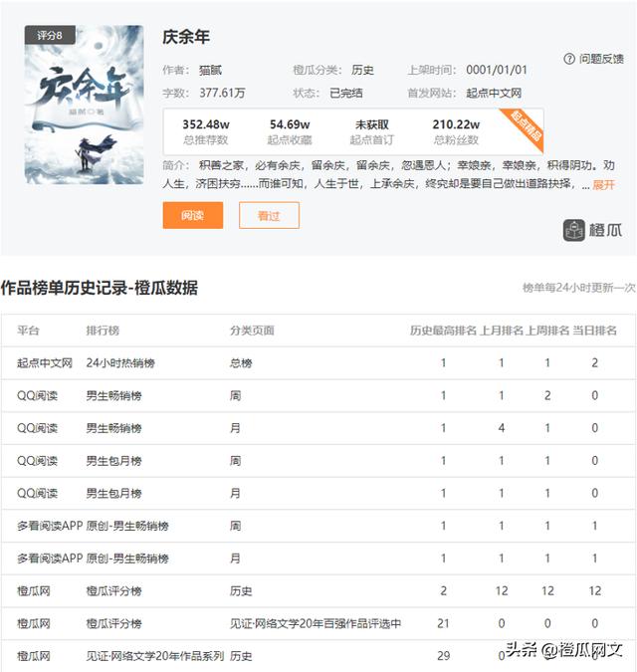
Task: Click the 排行榜 column header
Action: (103, 331)
